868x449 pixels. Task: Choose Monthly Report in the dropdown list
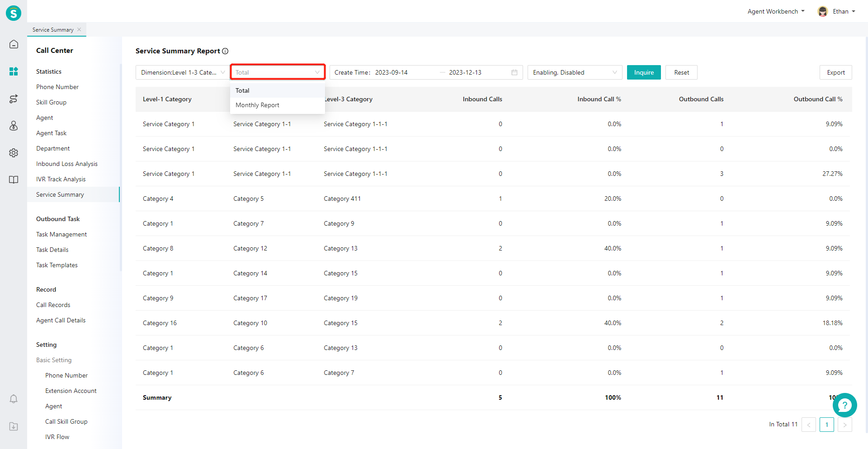tap(278, 105)
